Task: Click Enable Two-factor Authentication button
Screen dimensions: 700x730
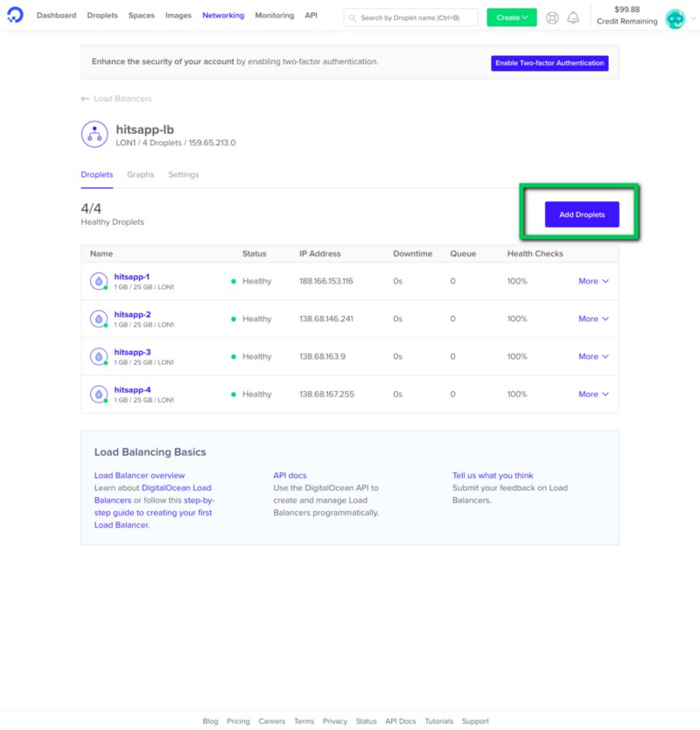Action: (x=549, y=63)
